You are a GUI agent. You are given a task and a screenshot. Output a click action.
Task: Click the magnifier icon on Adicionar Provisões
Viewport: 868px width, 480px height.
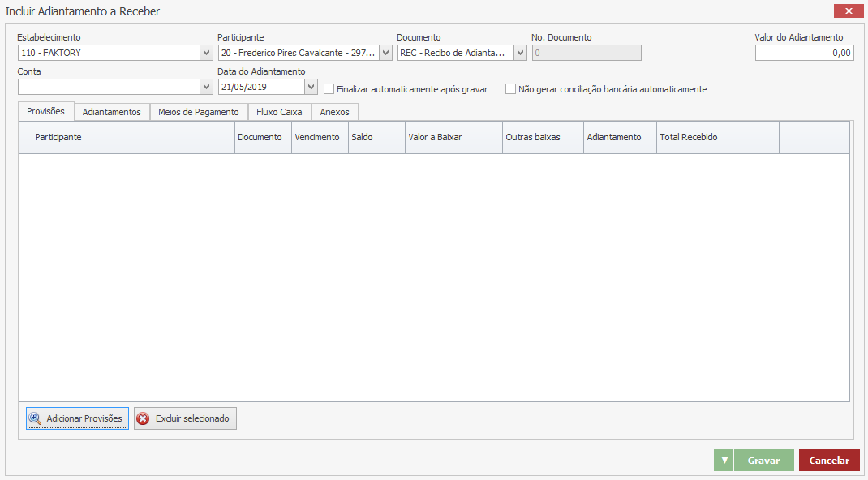point(35,418)
